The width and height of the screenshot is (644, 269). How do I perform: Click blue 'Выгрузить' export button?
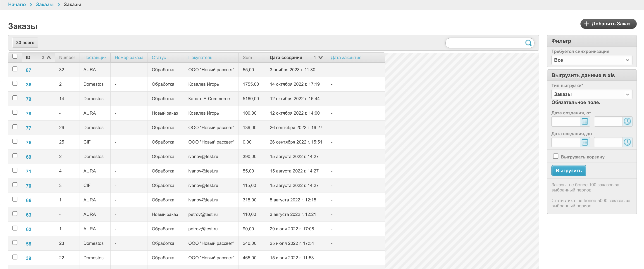pos(568,171)
